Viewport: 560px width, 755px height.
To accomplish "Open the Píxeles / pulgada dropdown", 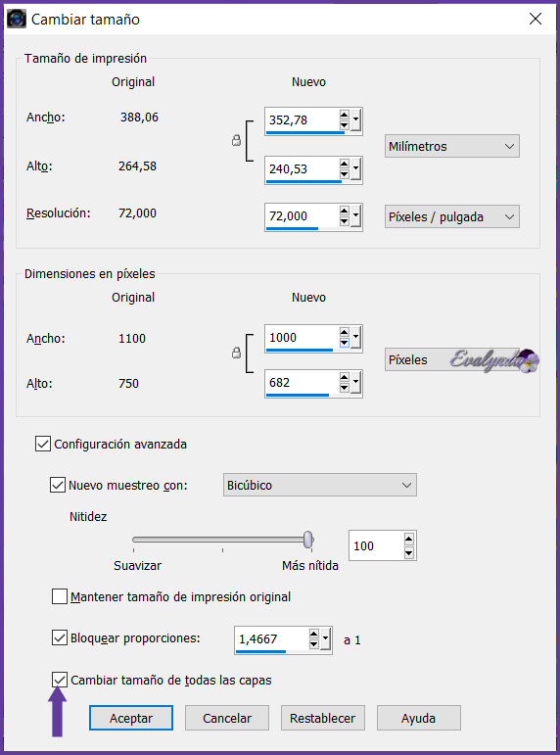I will 451,216.
